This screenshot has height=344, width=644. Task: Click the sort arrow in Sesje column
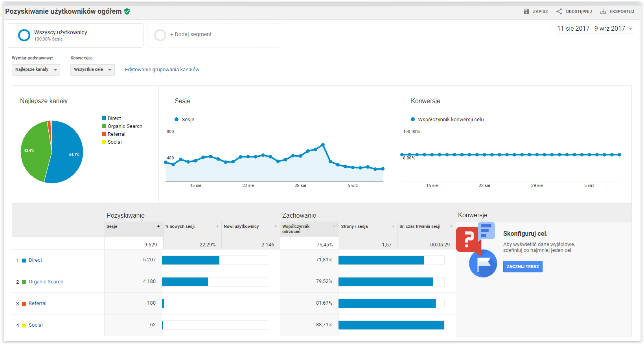(158, 226)
